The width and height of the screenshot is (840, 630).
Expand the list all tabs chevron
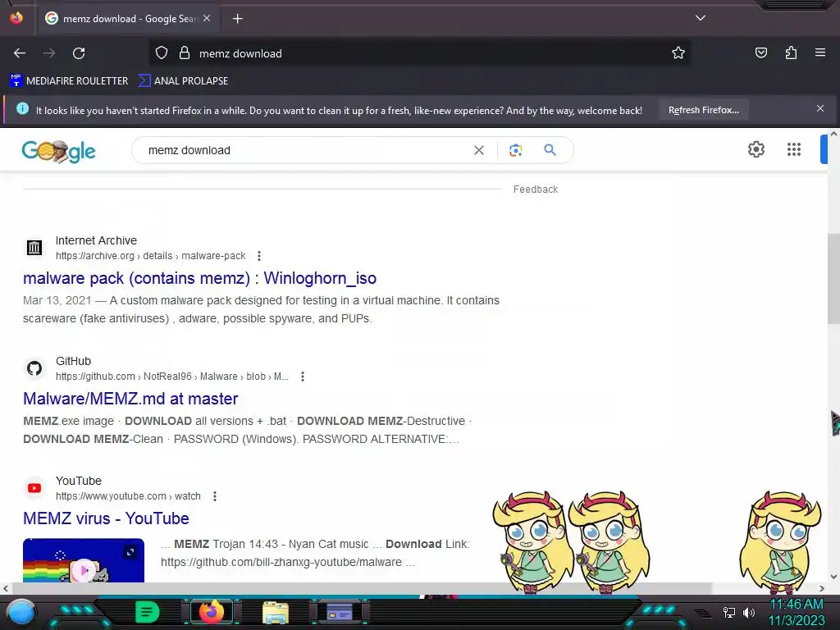pyautogui.click(x=701, y=18)
